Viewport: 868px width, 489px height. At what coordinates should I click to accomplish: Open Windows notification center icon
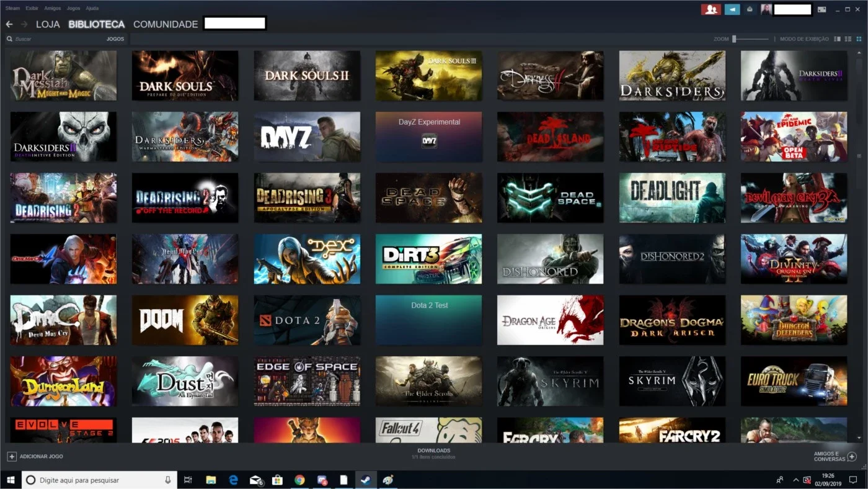coord(853,480)
